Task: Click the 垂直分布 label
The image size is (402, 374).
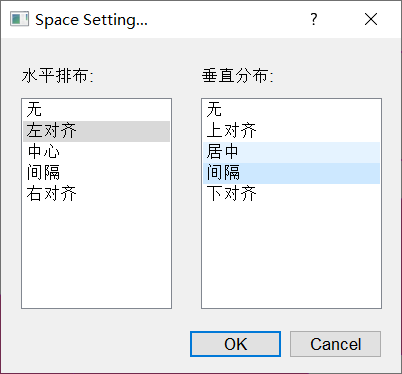Action: 238,76
